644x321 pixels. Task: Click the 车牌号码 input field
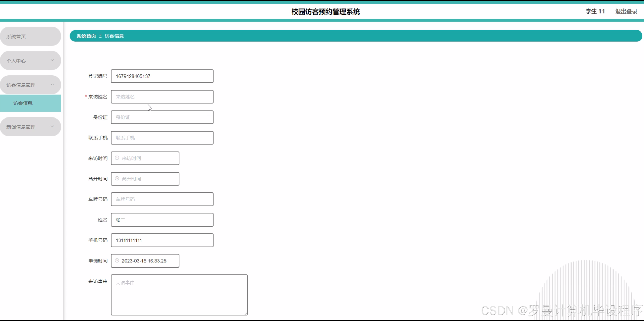tap(162, 199)
